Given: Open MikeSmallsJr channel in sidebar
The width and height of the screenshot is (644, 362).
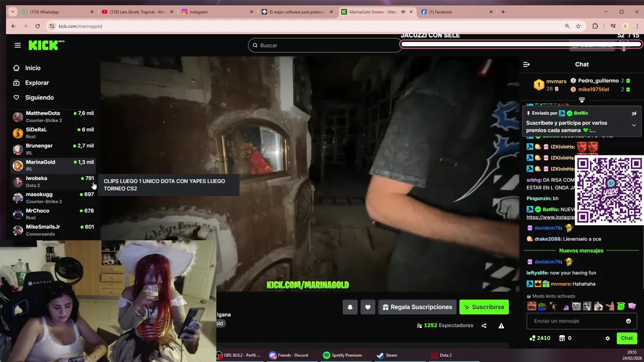Looking at the screenshot, I should coord(53,230).
